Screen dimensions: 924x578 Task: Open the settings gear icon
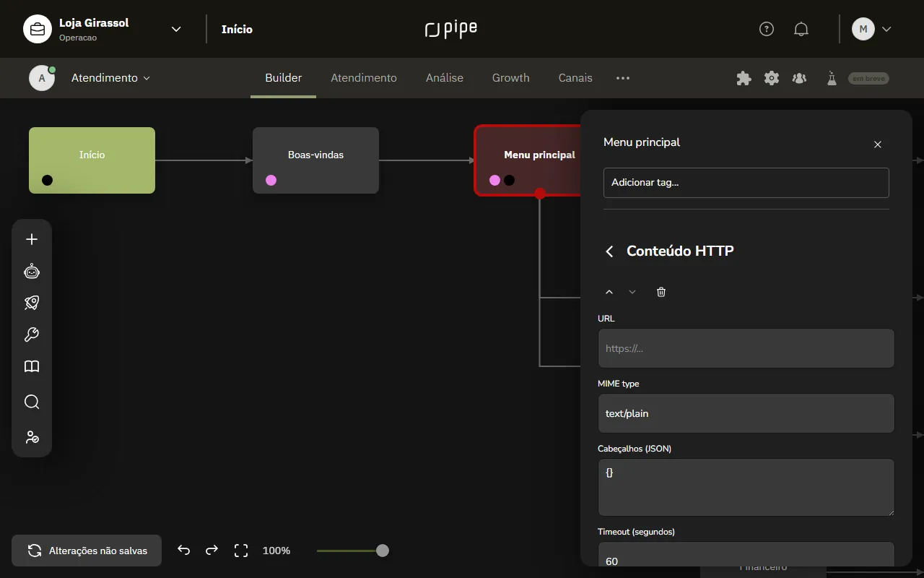772,78
